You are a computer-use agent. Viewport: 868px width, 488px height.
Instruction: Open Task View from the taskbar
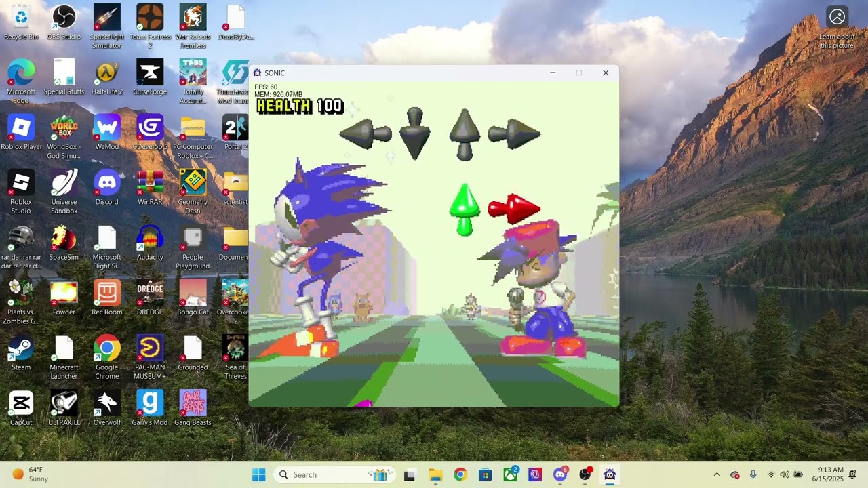point(410,474)
